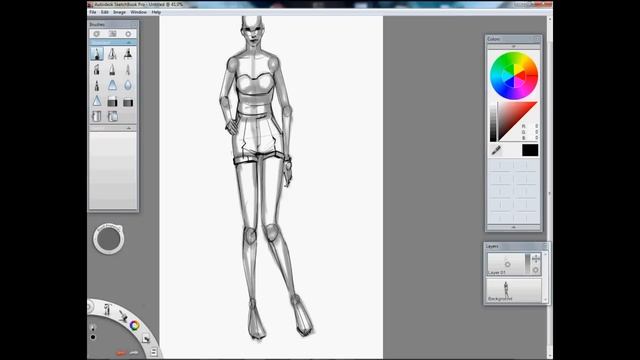Open the Edit menu
The height and width of the screenshot is (360, 640).
pyautogui.click(x=104, y=12)
